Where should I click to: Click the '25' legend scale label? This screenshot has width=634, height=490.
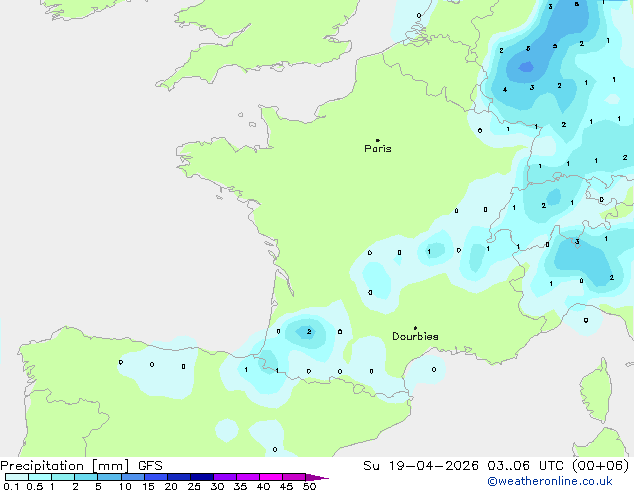click(x=194, y=486)
